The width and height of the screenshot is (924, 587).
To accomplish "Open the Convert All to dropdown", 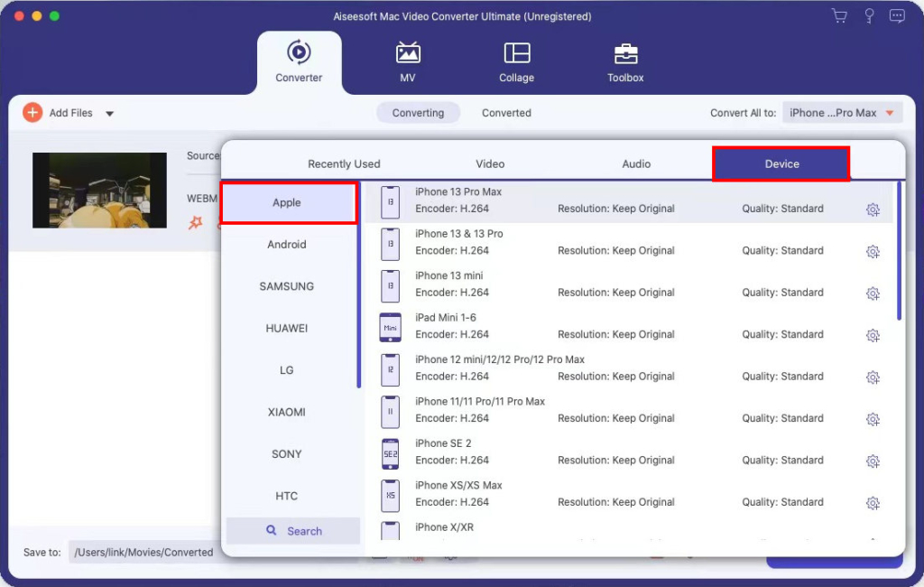I will point(842,112).
